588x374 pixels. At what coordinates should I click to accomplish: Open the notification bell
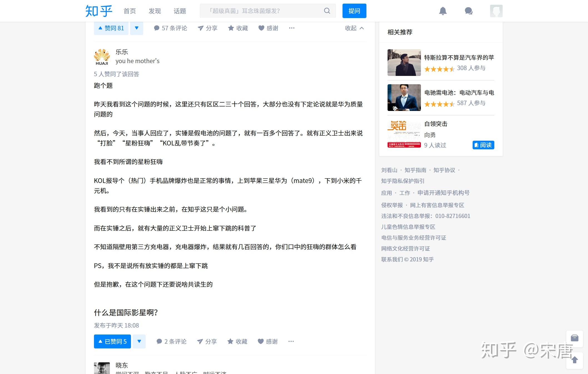click(x=443, y=11)
